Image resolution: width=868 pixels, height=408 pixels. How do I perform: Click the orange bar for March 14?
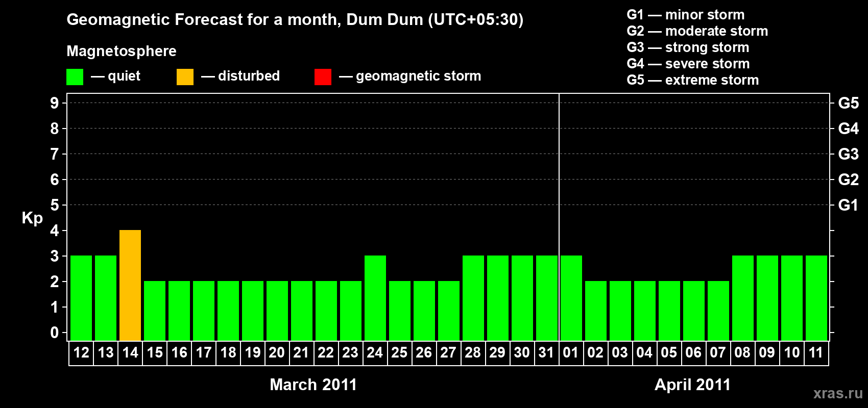point(130,285)
